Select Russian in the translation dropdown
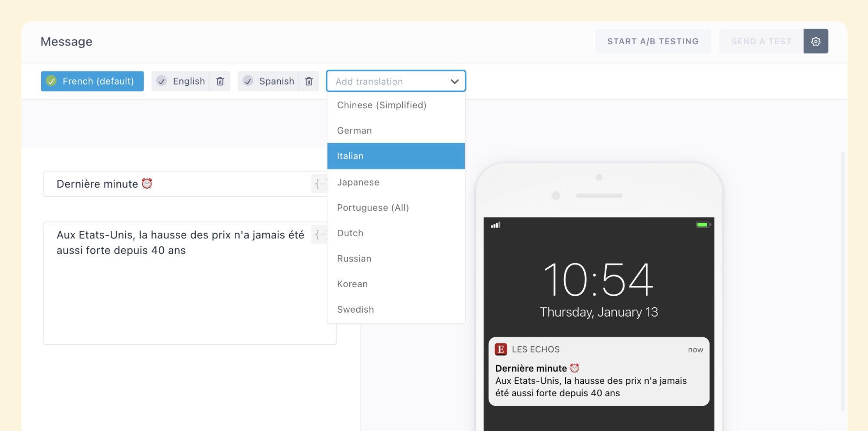 [396, 258]
